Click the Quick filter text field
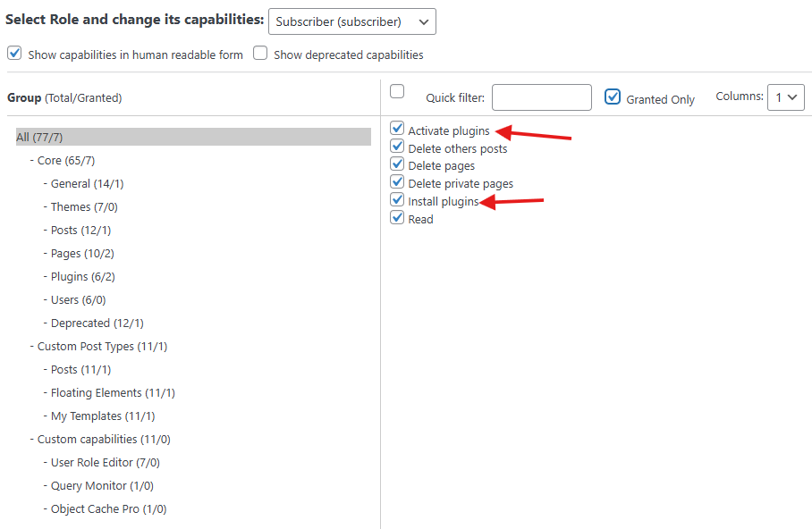812x529 pixels. point(541,97)
